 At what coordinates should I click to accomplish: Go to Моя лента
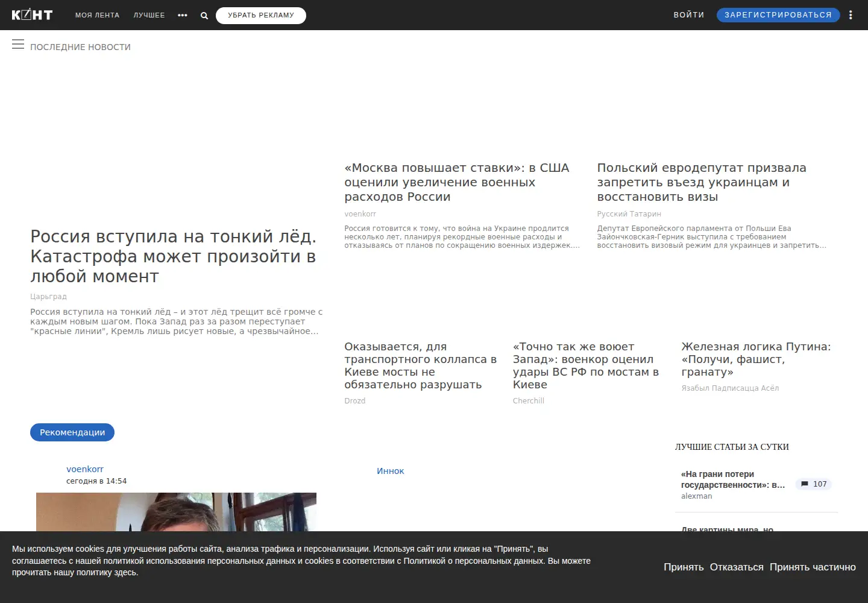click(97, 15)
